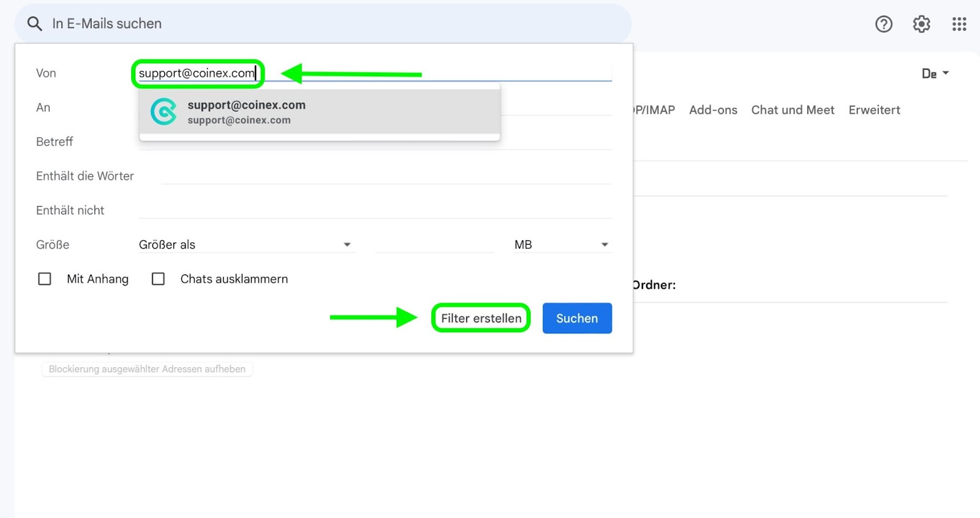The image size is (980, 518).
Task: Focus the Enthält nicht field
Action: tap(375, 210)
